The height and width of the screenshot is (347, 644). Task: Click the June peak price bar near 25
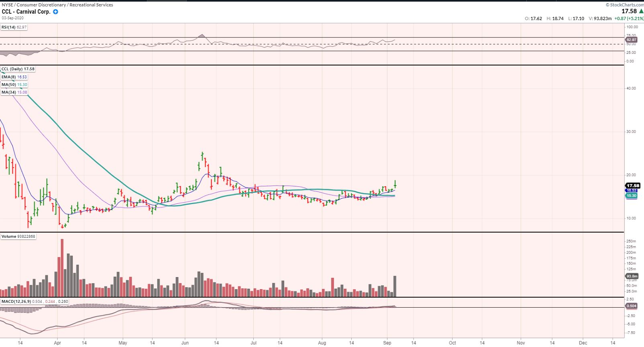pos(202,155)
